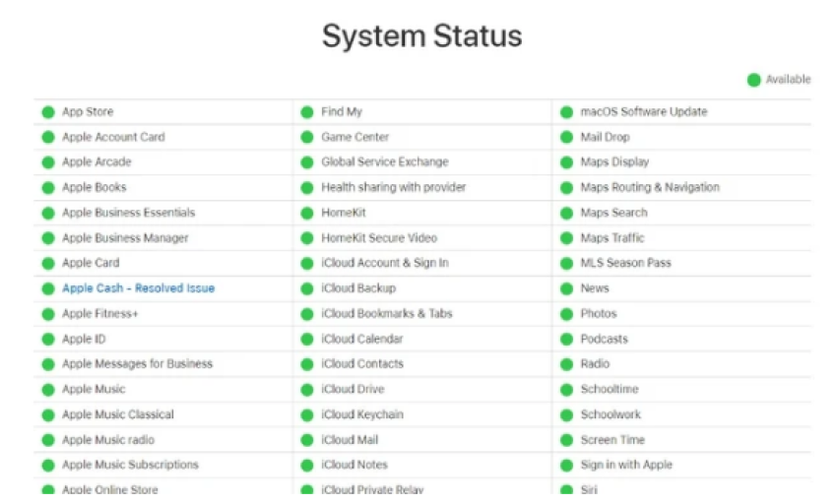Click the status dot next to macOS Software Update
Image resolution: width=837 pixels, height=504 pixels.
[x=566, y=112]
